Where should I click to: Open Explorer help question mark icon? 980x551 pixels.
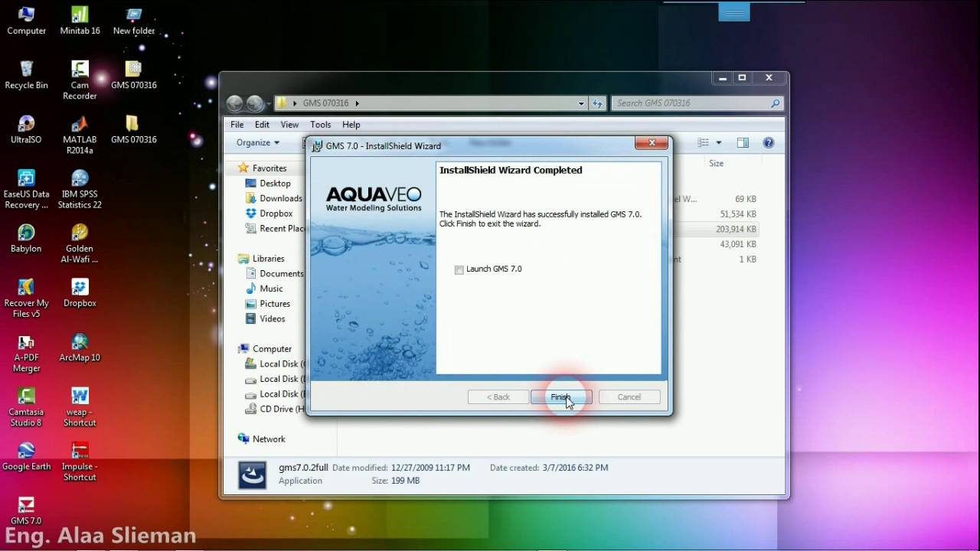[769, 142]
